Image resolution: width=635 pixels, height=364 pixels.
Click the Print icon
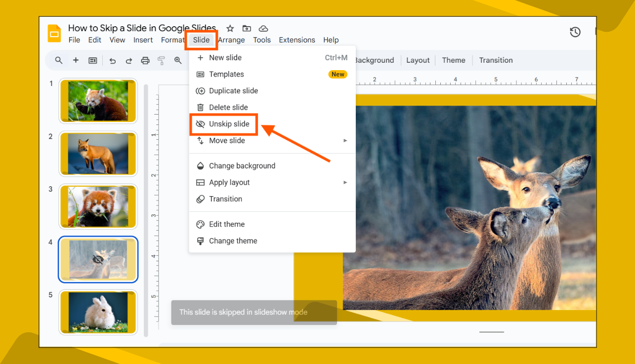point(144,60)
